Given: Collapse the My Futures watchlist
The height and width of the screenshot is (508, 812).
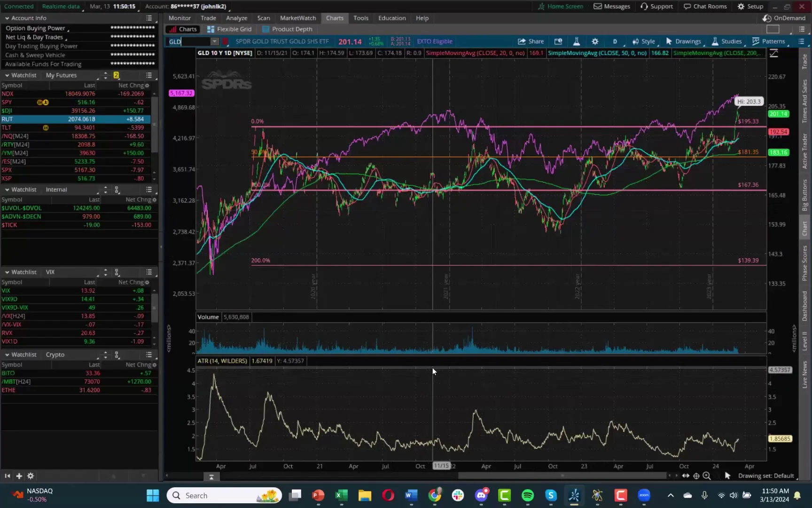Looking at the screenshot, I should coord(7,75).
